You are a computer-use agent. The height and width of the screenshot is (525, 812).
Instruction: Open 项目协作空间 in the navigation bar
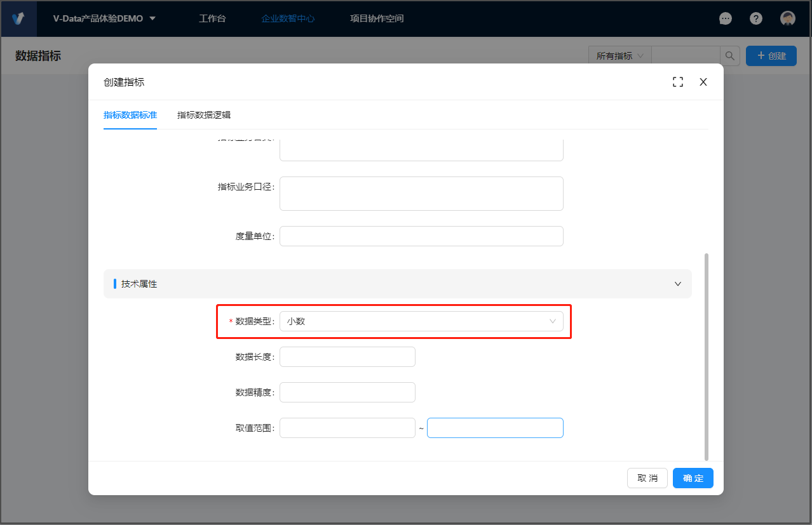[x=377, y=18]
